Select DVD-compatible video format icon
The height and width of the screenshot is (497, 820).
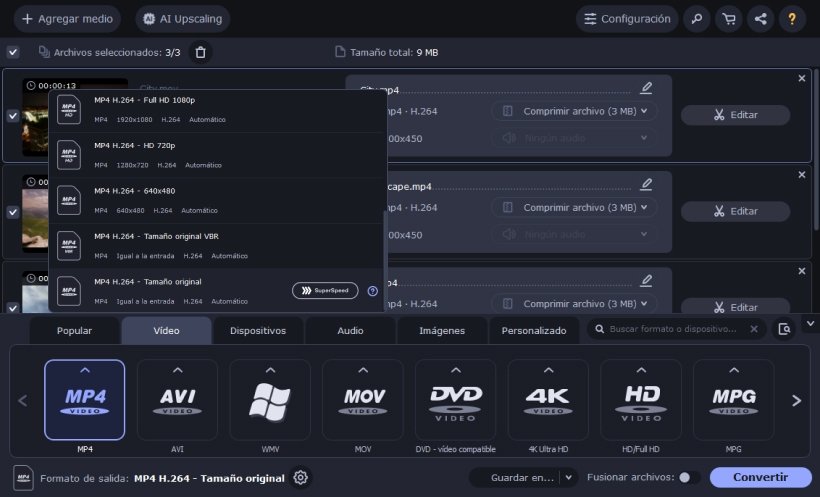pos(455,400)
